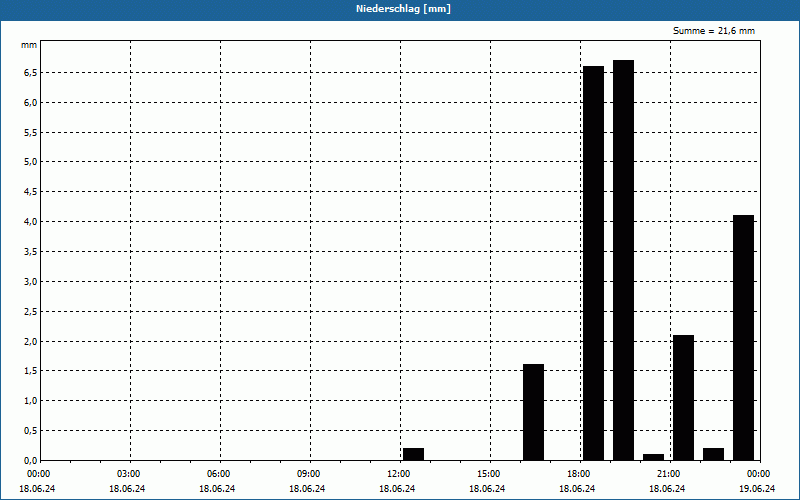Click the 0,2 mm bar between 2,1 and 4,1 bars
Viewport: 800px width, 500px height.
[713, 454]
